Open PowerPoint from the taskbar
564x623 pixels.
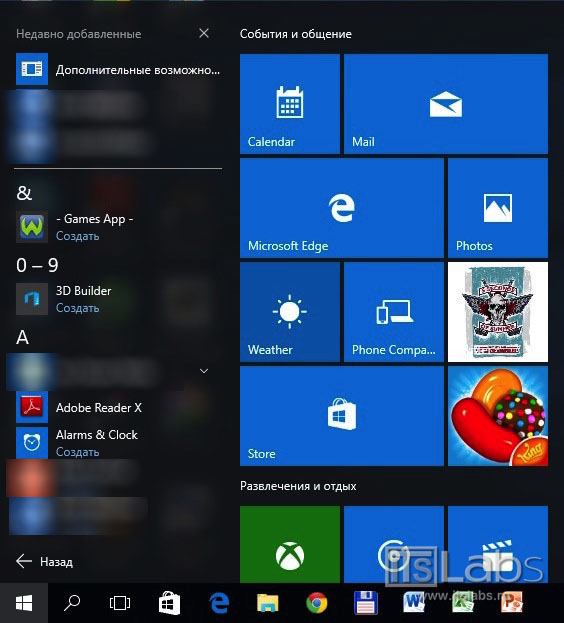[512, 602]
